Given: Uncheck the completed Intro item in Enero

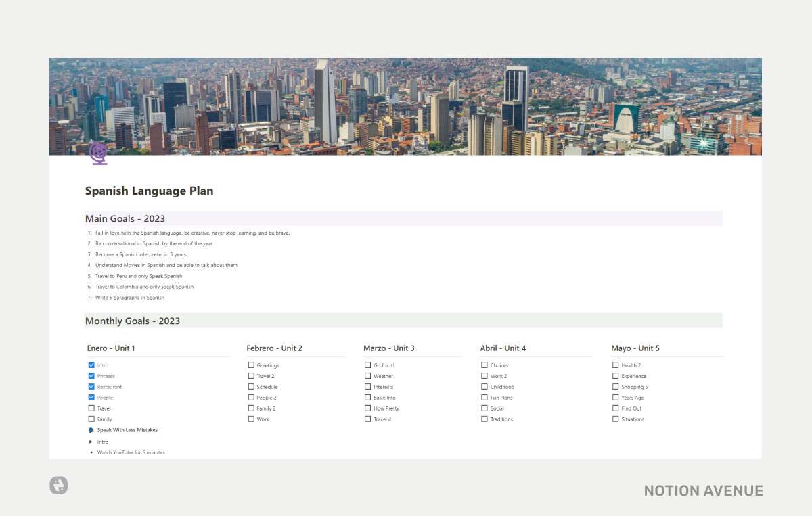Looking at the screenshot, I should pos(90,365).
